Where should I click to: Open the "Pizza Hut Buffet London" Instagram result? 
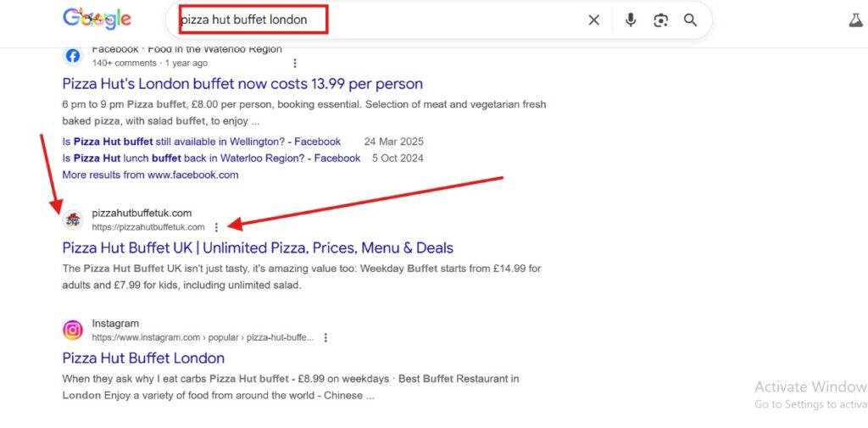[x=143, y=358]
